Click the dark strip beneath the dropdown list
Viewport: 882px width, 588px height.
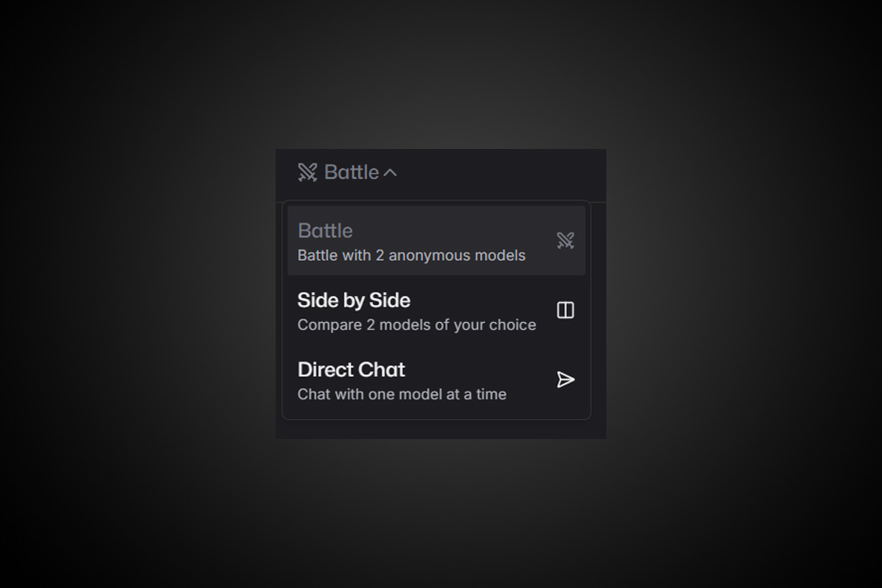point(441,430)
